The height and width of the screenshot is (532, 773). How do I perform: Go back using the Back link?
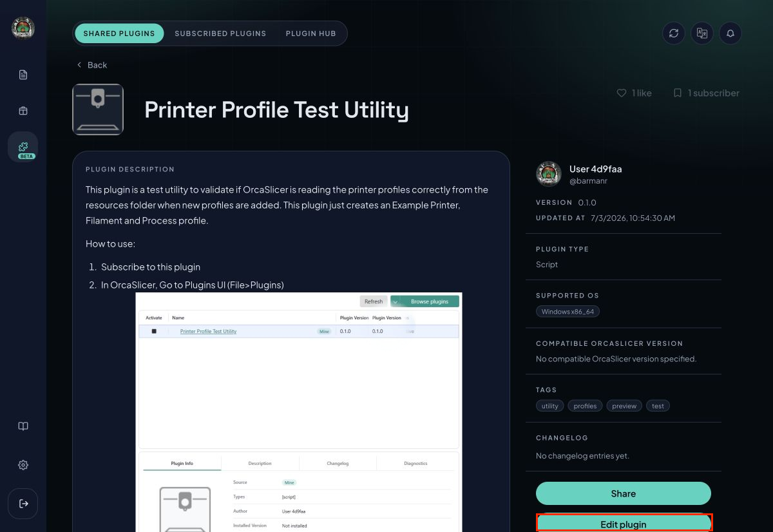pyautogui.click(x=91, y=65)
